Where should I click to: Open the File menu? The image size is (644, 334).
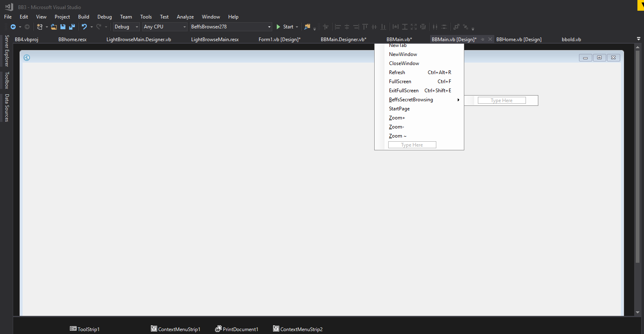click(8, 17)
